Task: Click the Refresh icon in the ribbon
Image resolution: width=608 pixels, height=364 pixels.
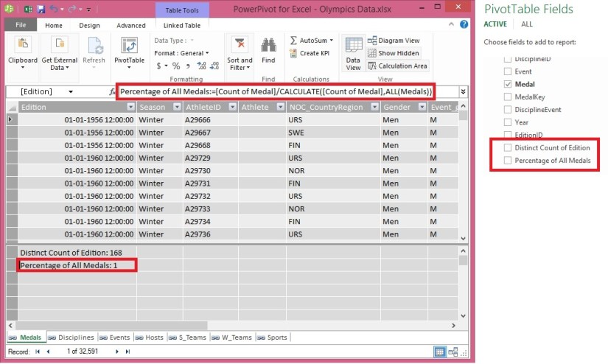Action: pyautogui.click(x=94, y=46)
